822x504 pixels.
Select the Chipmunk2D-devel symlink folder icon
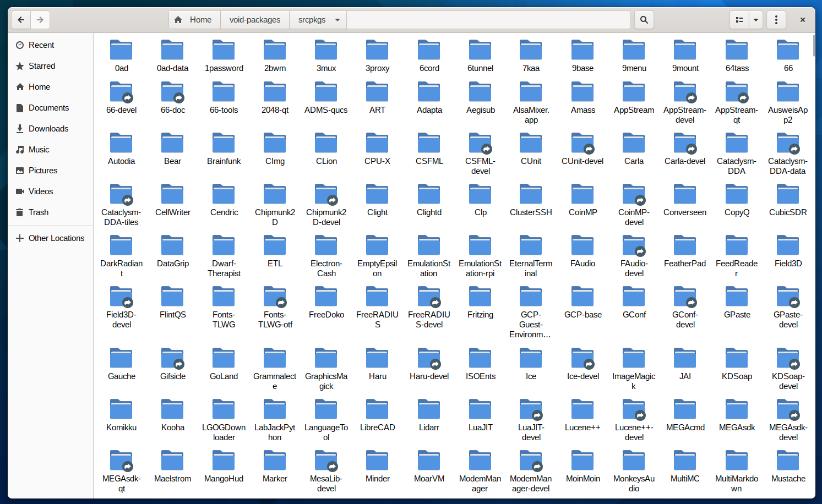326,194
